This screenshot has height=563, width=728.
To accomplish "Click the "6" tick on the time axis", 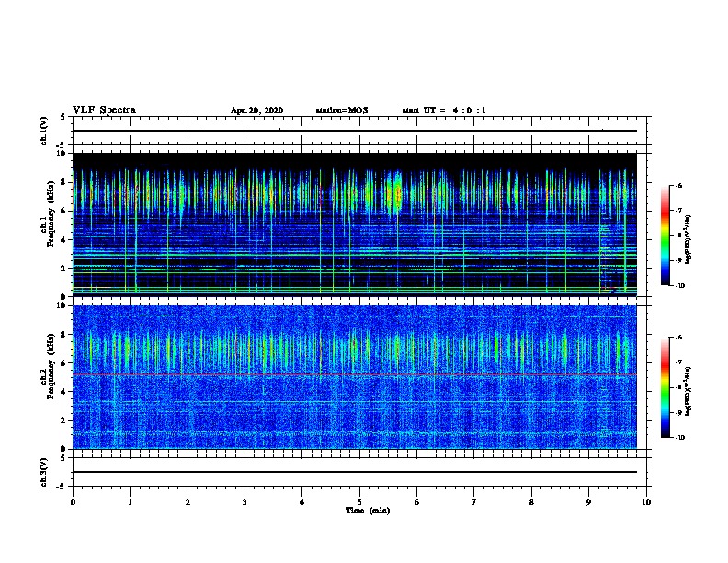I will (x=417, y=502).
